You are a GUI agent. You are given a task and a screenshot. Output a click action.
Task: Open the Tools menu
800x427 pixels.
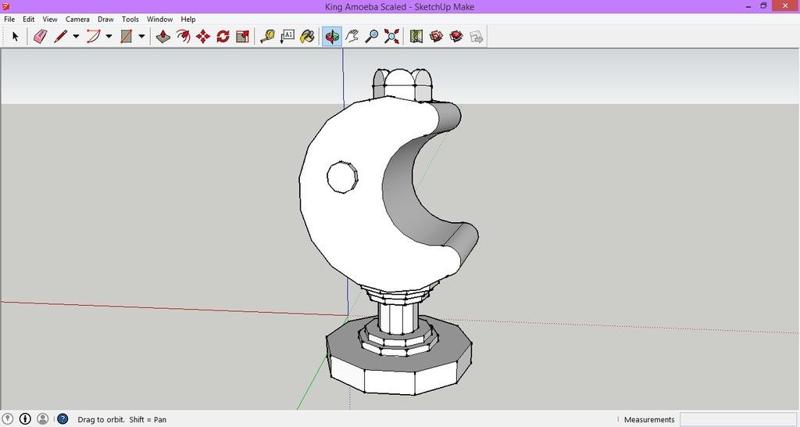pos(130,19)
